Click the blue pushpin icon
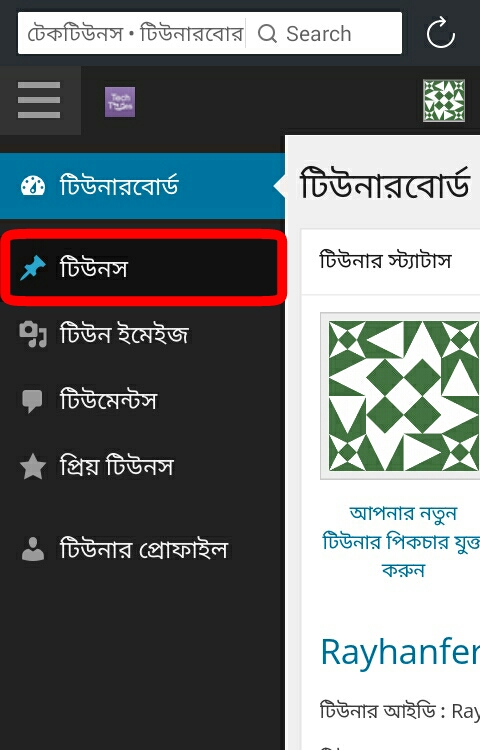The height and width of the screenshot is (750, 480). click(x=33, y=268)
